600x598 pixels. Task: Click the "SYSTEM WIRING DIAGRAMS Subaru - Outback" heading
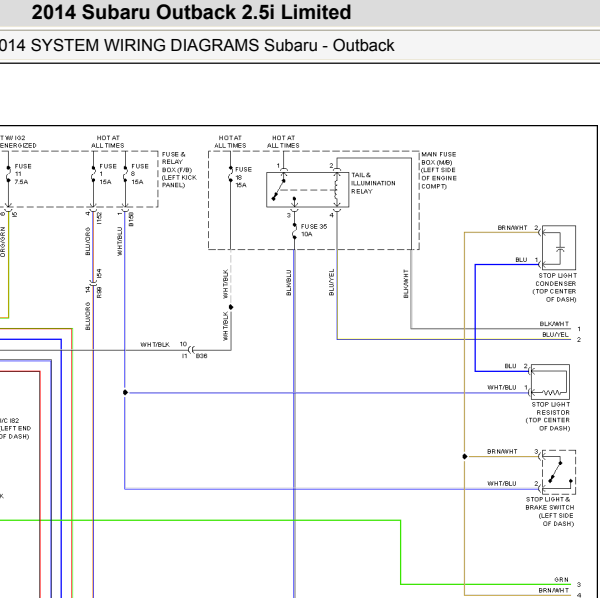(212, 46)
